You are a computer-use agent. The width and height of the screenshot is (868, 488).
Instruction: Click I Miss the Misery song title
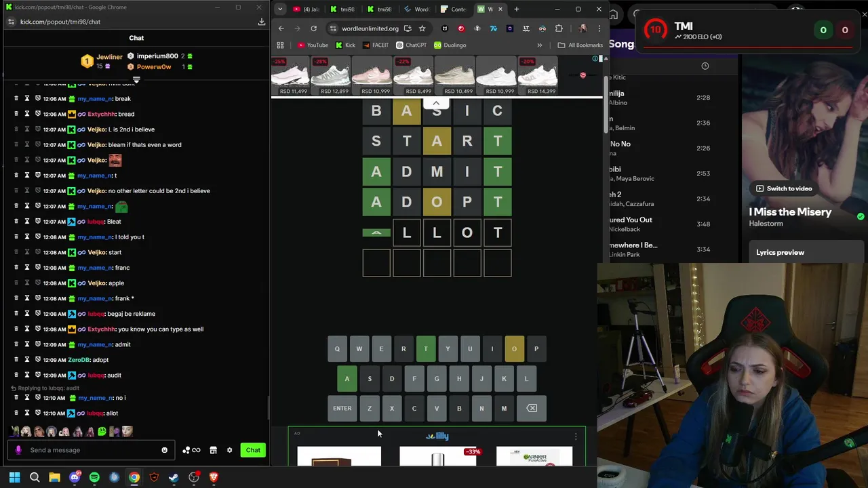[790, 212]
